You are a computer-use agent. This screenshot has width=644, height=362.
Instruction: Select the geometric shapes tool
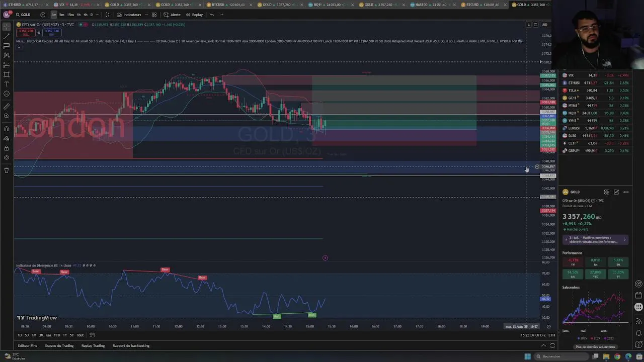7,74
